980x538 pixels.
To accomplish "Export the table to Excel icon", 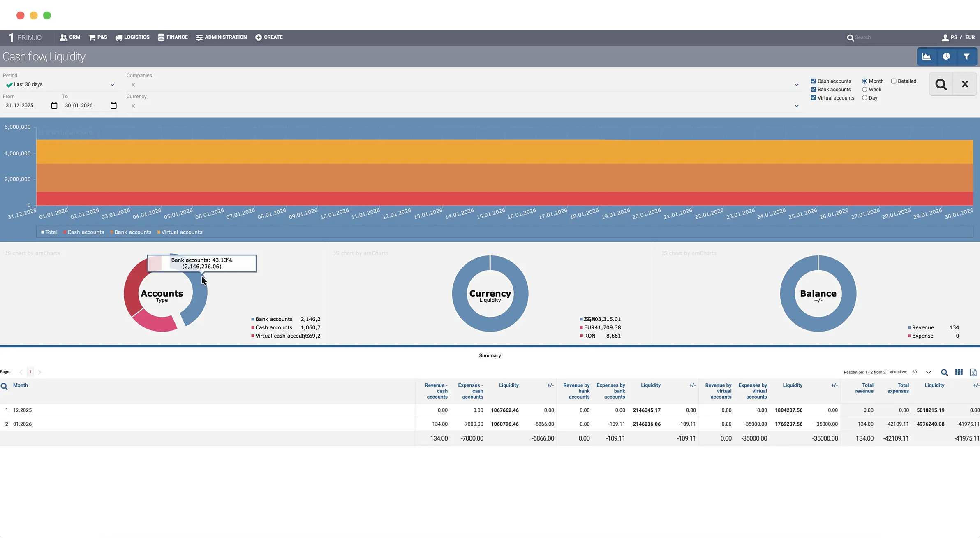I will (973, 372).
